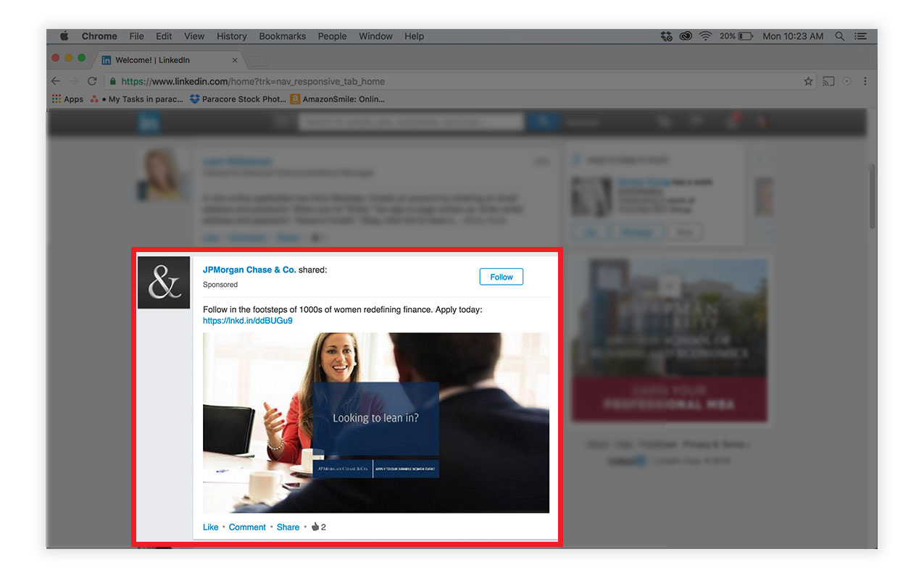Screen dimensions: 924x578
Task: Open AmazonSmile bookmark
Action: point(338,99)
